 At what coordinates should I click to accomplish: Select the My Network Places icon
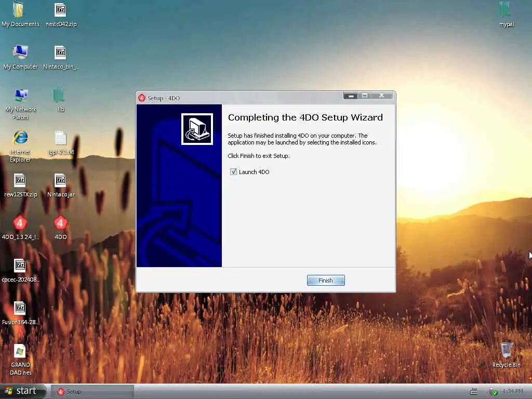click(20, 104)
